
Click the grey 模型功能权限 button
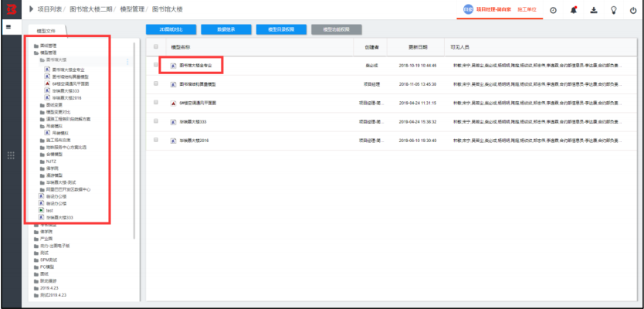click(x=337, y=29)
